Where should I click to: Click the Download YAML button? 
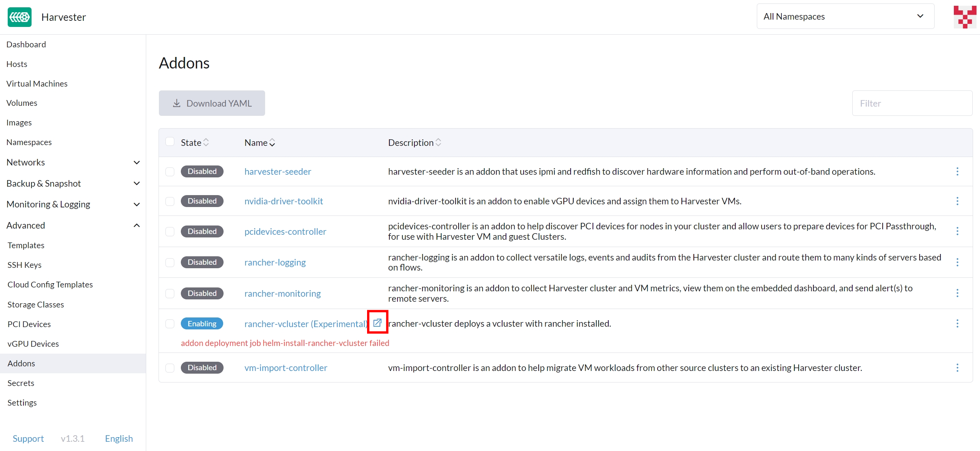[x=212, y=103]
